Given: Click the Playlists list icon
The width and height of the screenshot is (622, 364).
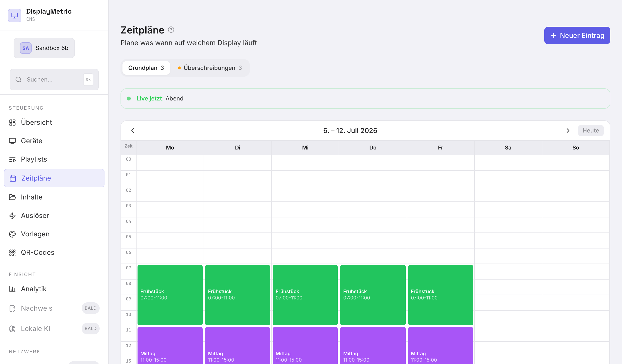Looking at the screenshot, I should [12, 159].
